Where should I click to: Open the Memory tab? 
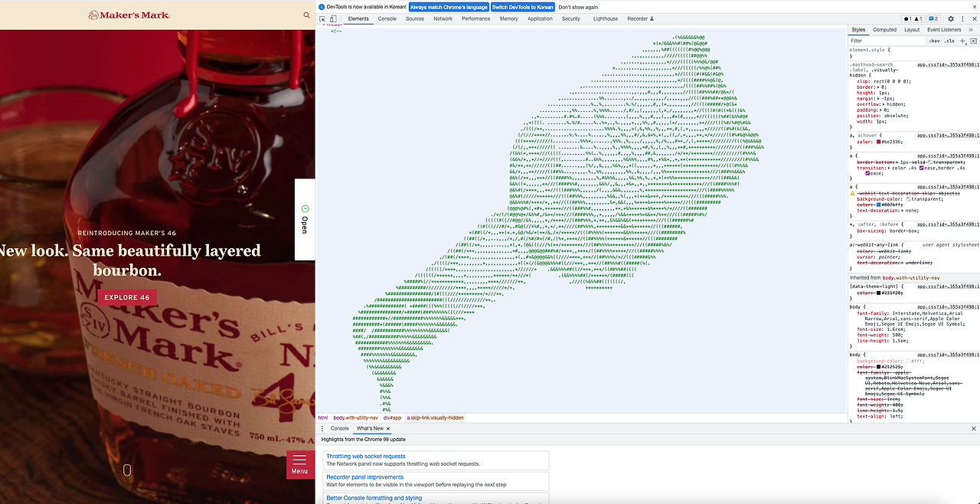point(509,18)
